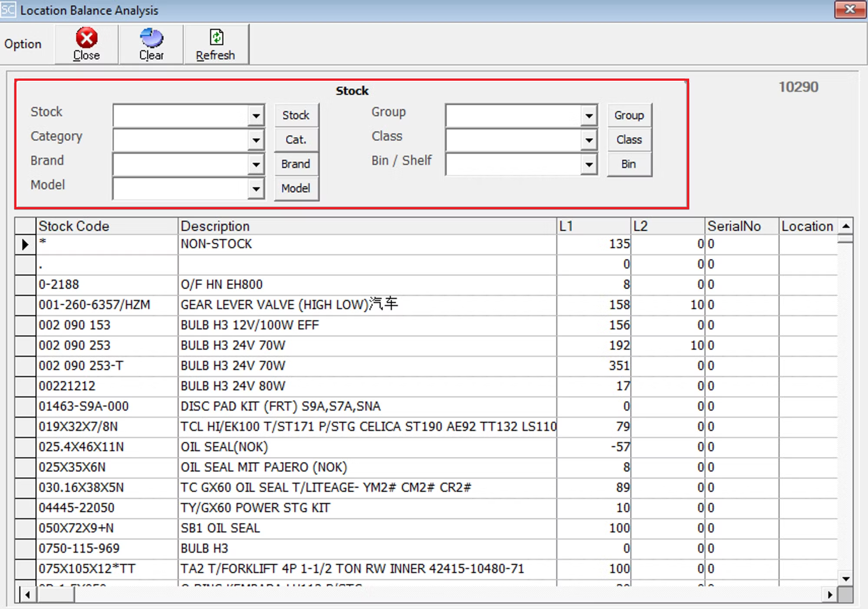The width and height of the screenshot is (868, 609).
Task: Select the DISC PAD KIT description cell
Action: click(367, 407)
